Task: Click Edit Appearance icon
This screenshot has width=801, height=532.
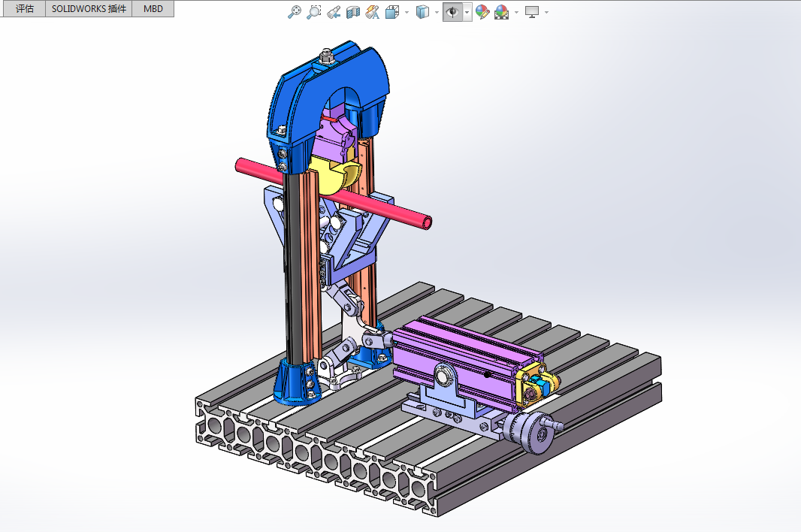Action: click(x=482, y=12)
